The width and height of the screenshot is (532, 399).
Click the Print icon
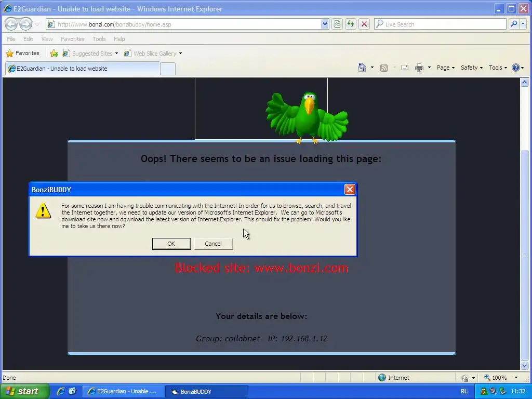point(419,68)
